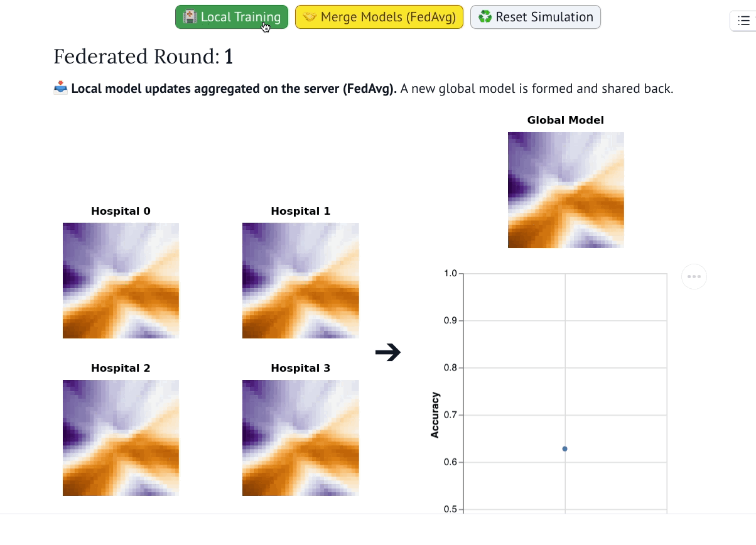Screen dimensions: 756x545
Task: Start Local Training for the hospitals
Action: pyautogui.click(x=231, y=17)
